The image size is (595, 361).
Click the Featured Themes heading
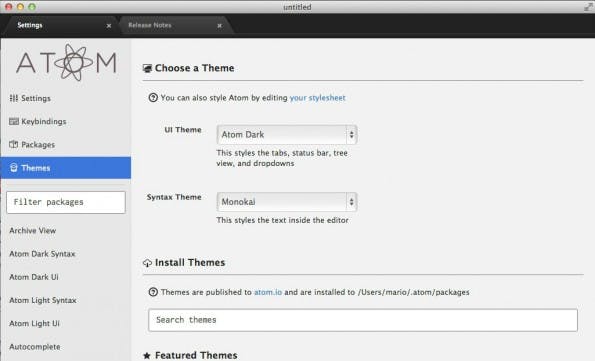pyautogui.click(x=196, y=355)
